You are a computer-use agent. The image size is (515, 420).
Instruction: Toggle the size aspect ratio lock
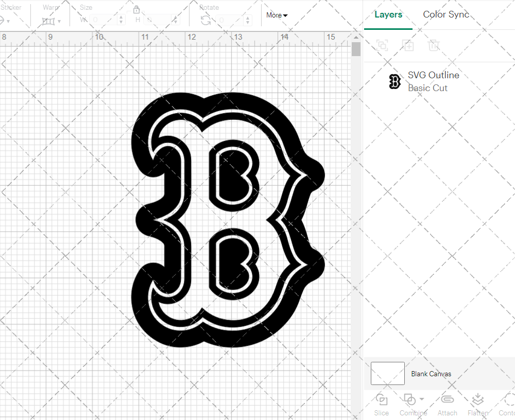136,10
